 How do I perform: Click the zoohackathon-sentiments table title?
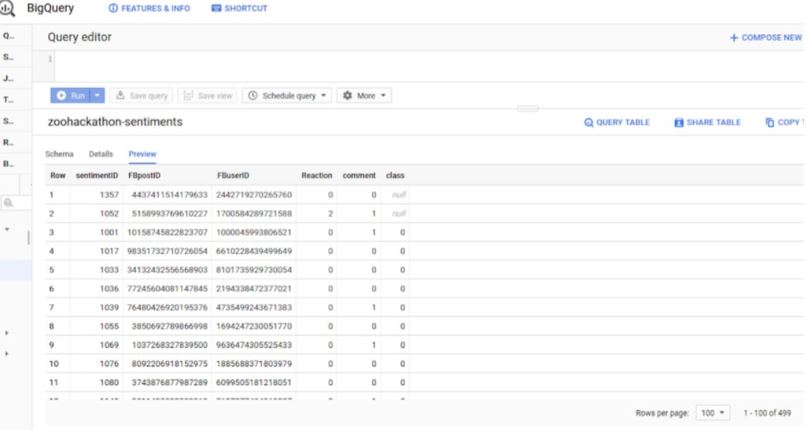115,122
